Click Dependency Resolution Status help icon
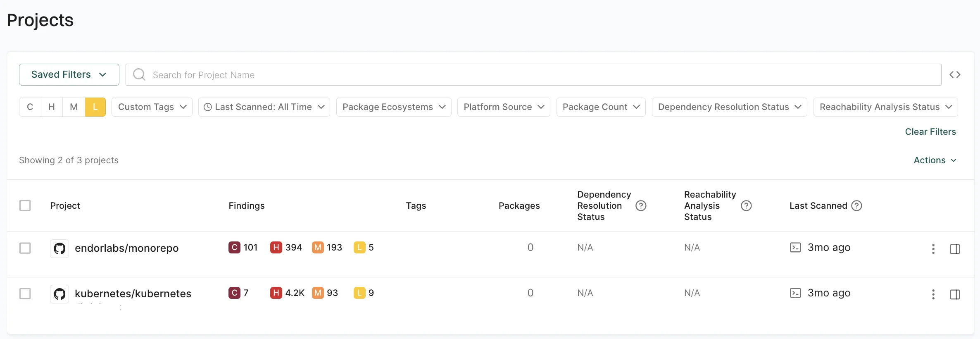This screenshot has width=980, height=339. coord(641,206)
